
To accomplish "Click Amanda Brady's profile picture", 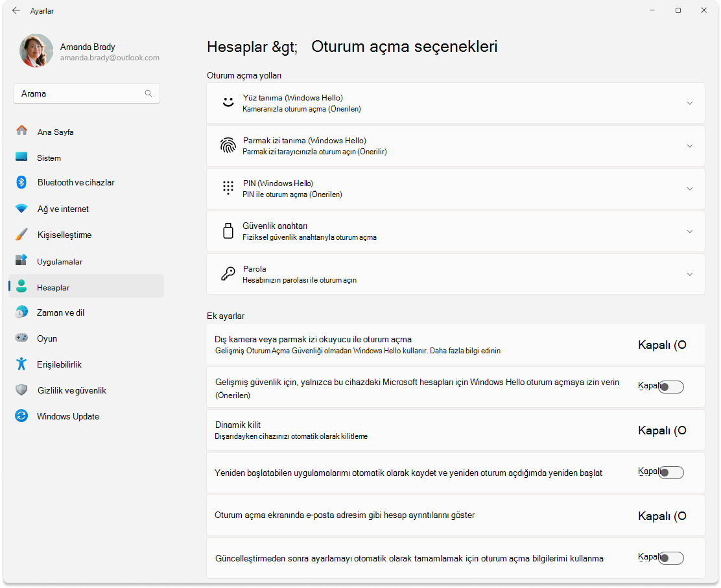I will [x=36, y=51].
